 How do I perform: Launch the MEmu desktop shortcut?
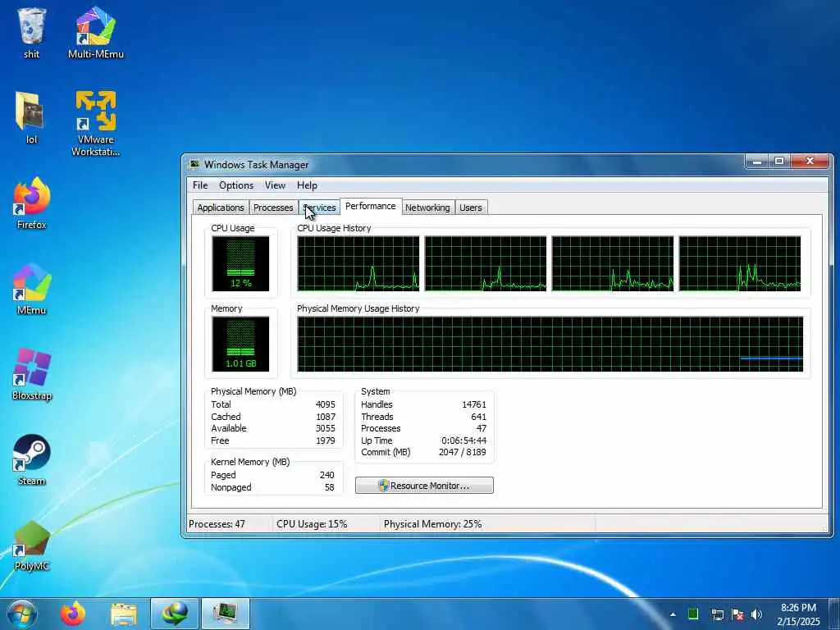pos(32,288)
